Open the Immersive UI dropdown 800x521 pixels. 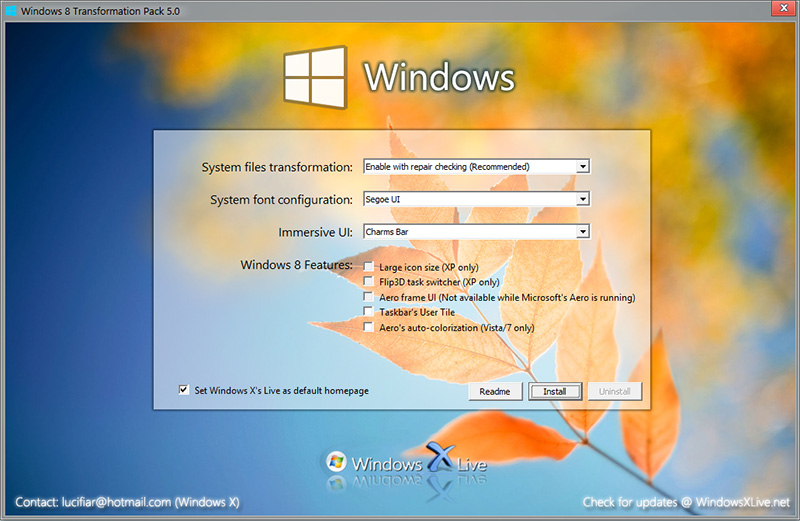click(x=477, y=232)
